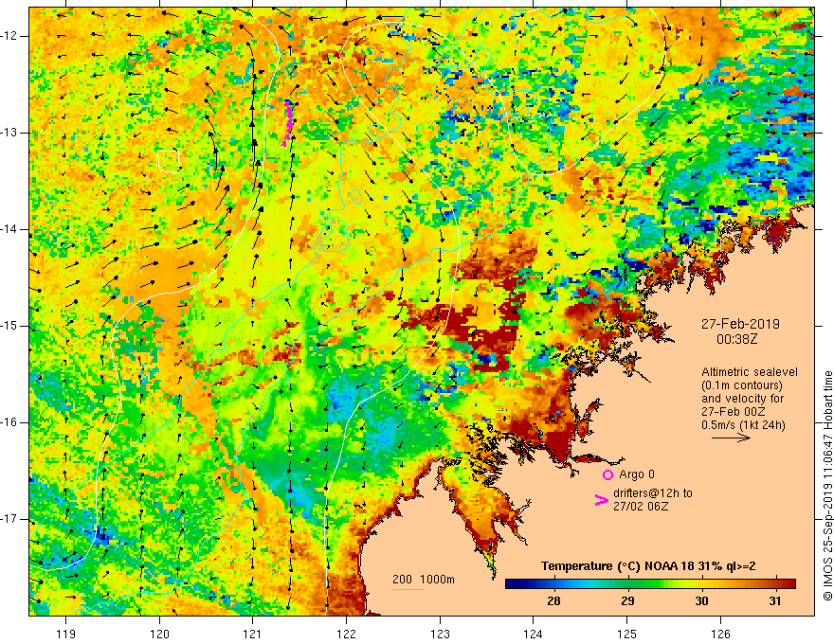834x644 pixels.
Task: Click the '27-Feb 00Z' velocity date text
Action: tap(733, 412)
